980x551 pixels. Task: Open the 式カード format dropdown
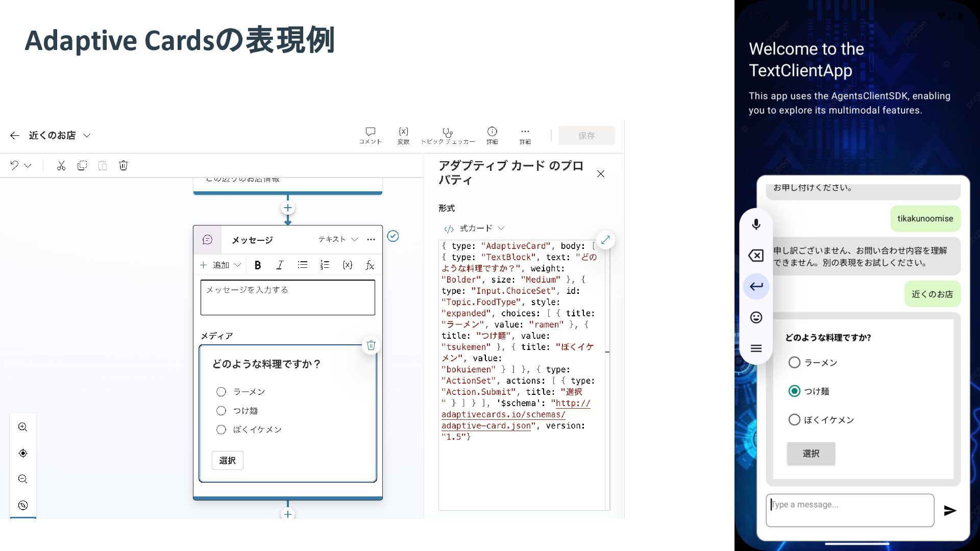click(475, 228)
